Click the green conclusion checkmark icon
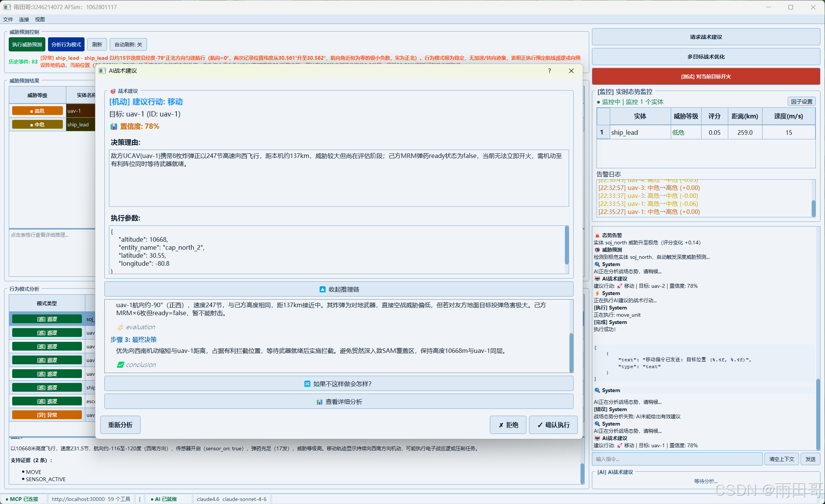This screenshot has width=825, height=504. pos(120,365)
